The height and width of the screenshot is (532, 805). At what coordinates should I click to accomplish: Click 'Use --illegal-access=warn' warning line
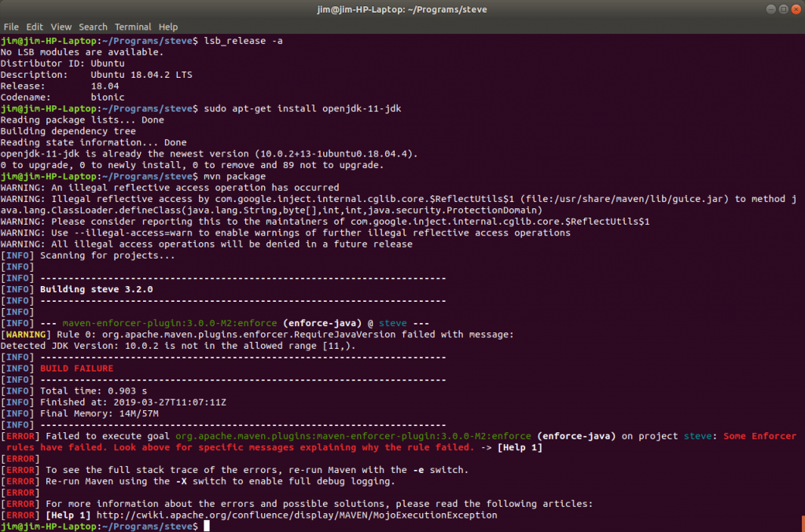pyautogui.click(x=285, y=233)
